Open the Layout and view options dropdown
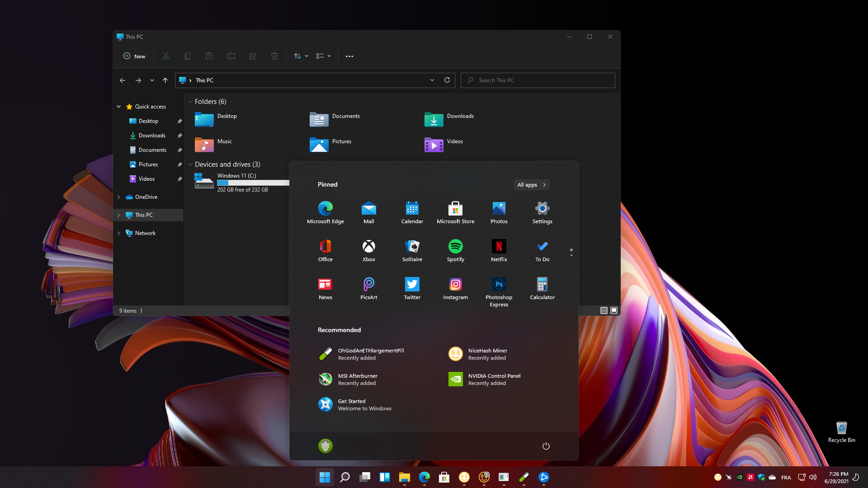The image size is (868, 488). tap(323, 56)
